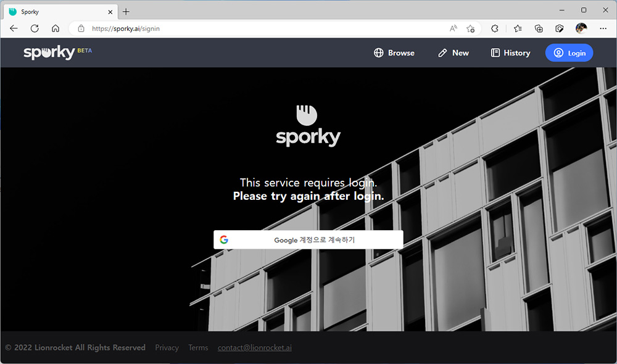Open the History menu item

pos(510,52)
